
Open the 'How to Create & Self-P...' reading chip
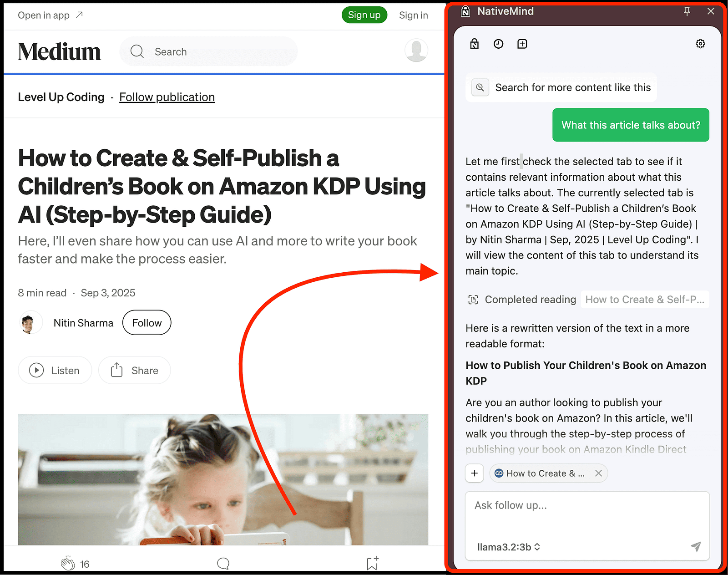645,300
